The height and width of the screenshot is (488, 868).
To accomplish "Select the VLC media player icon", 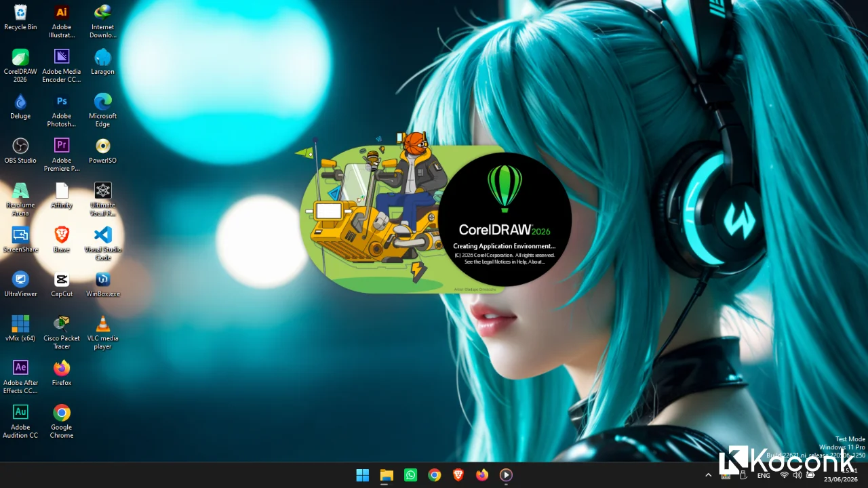I will 102,332.
